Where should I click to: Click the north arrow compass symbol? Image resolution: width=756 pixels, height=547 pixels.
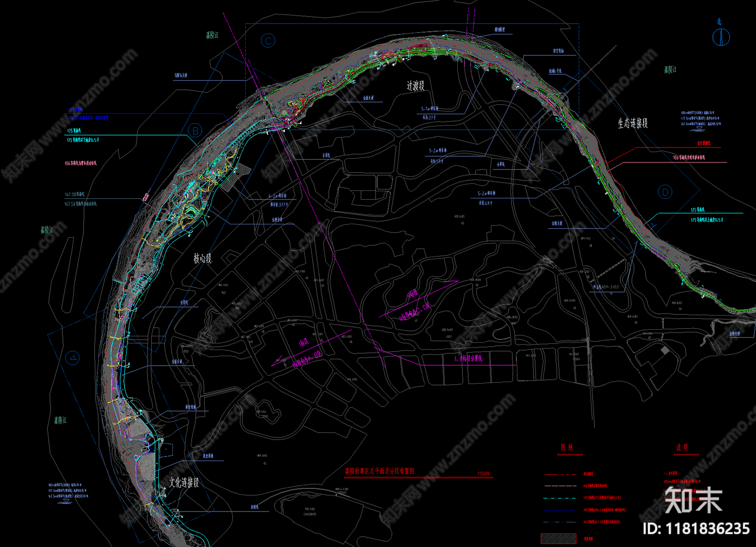click(721, 37)
